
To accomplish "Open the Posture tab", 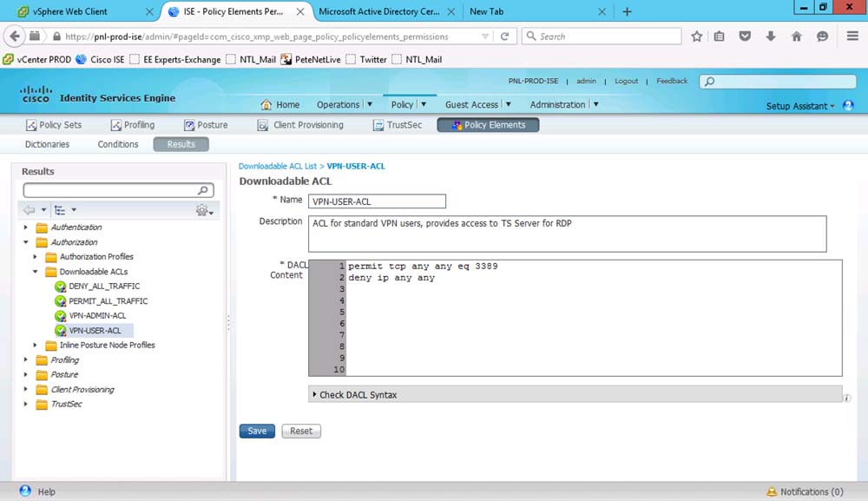I will 206,125.
